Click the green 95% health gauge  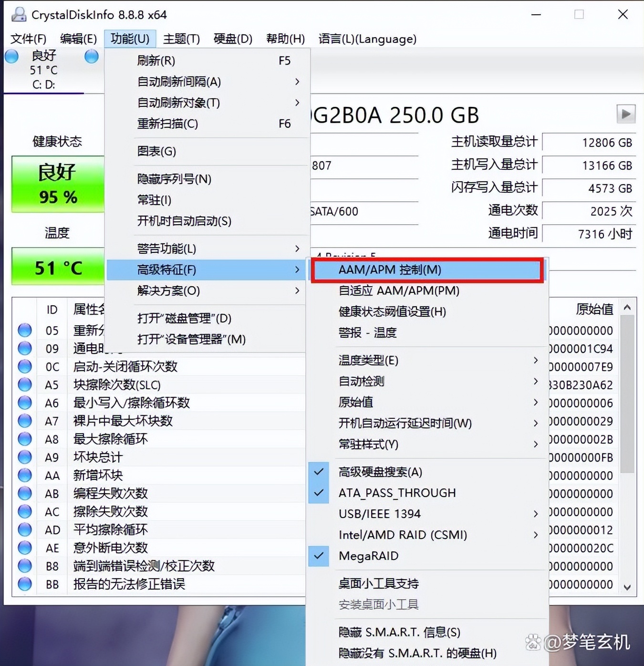(x=57, y=185)
